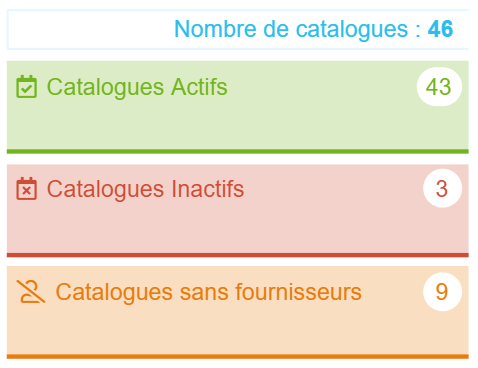Click empty area inside green active card

238,128
